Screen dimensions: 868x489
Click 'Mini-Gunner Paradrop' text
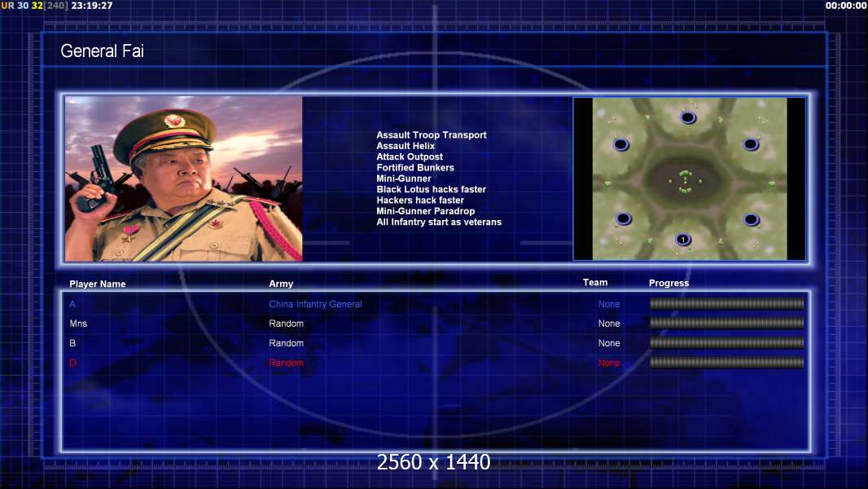pyautogui.click(x=426, y=211)
